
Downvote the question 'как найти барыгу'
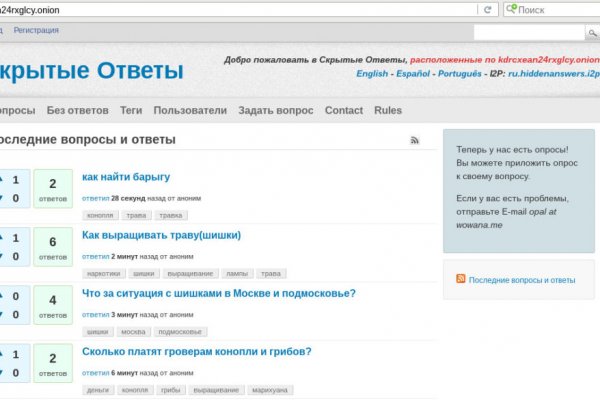tap(1, 198)
